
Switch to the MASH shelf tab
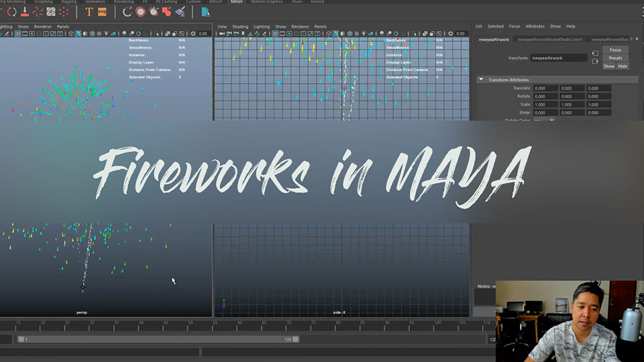pyautogui.click(x=236, y=1)
